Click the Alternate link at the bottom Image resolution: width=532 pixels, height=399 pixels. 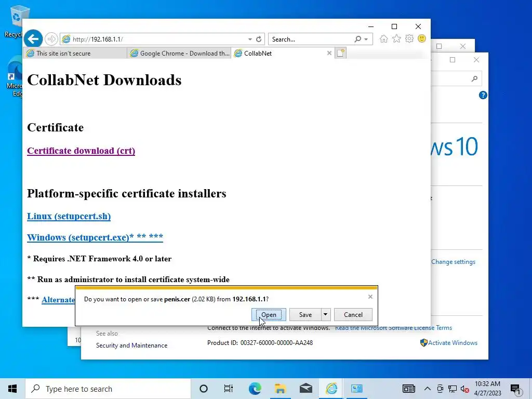58,300
